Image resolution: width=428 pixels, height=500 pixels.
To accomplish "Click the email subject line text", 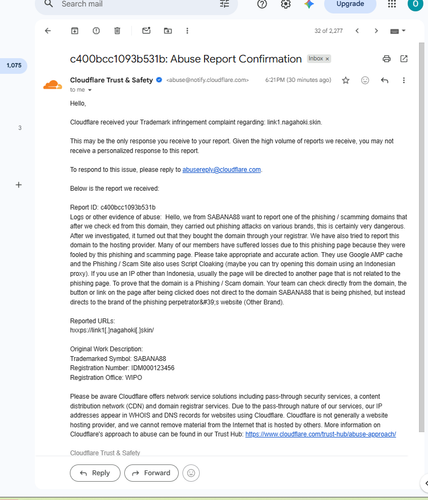I will tap(186, 59).
